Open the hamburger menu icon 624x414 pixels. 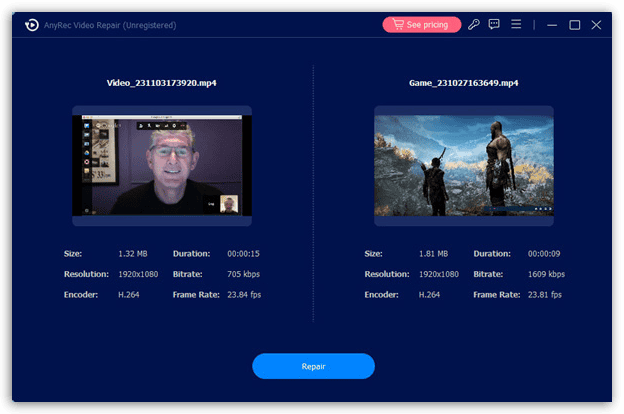516,24
